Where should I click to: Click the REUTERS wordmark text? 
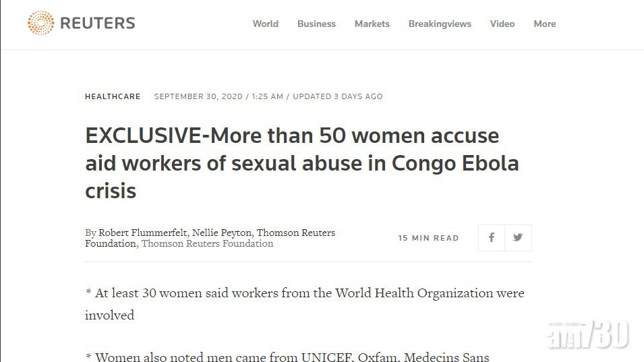pyautogui.click(x=97, y=24)
